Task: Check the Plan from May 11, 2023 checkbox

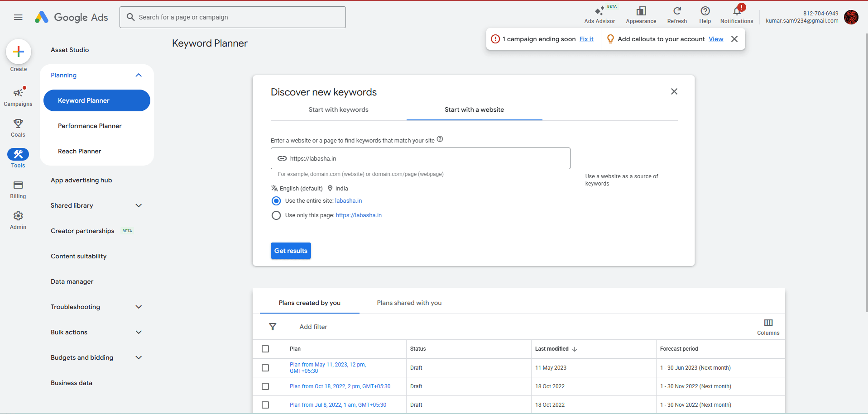Action: tap(265, 367)
